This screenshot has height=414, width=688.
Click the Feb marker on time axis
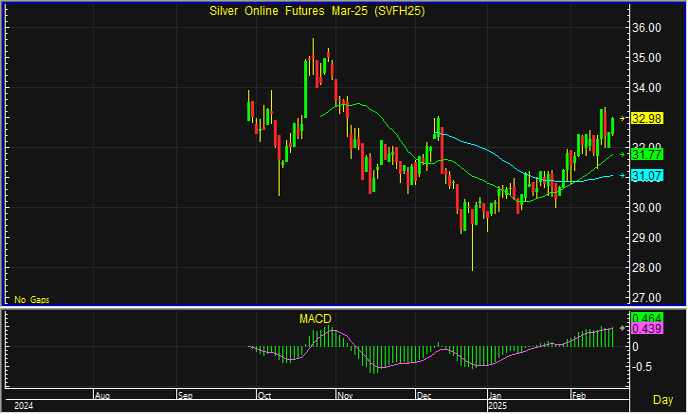pyautogui.click(x=578, y=395)
